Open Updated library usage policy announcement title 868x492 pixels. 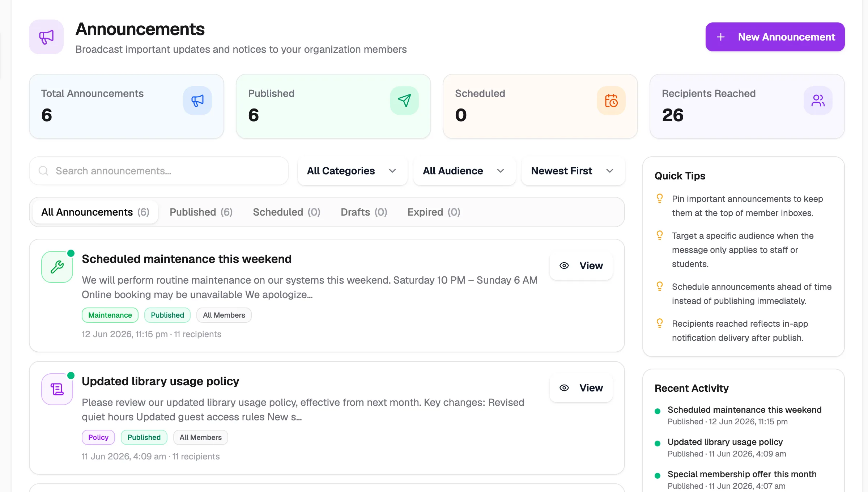click(160, 381)
